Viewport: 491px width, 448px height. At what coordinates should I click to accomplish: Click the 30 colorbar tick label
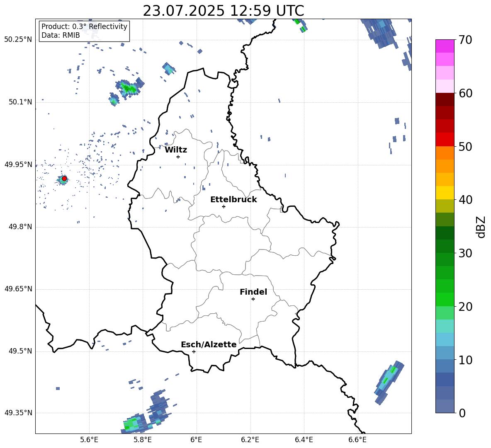(466, 253)
